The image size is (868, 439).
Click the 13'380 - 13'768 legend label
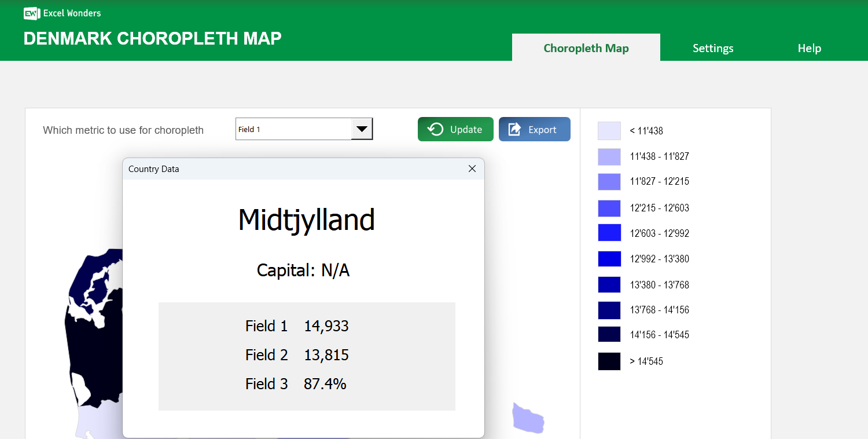tap(660, 284)
